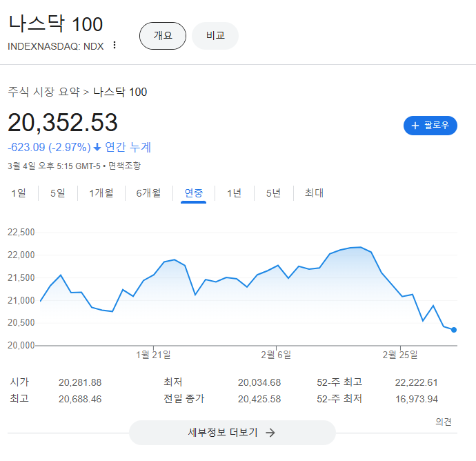Click the 세부정보 더보기 button
This screenshot has width=476, height=461.
click(x=232, y=433)
